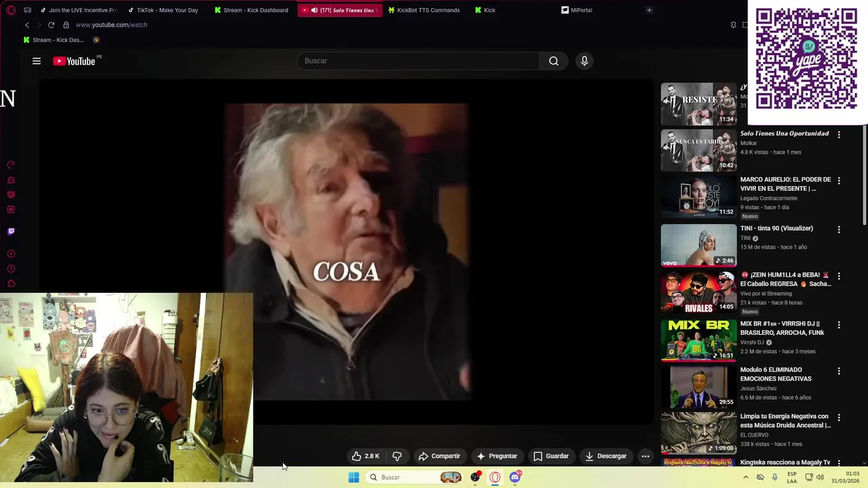Show hidden system tray icons chevron

[745, 477]
